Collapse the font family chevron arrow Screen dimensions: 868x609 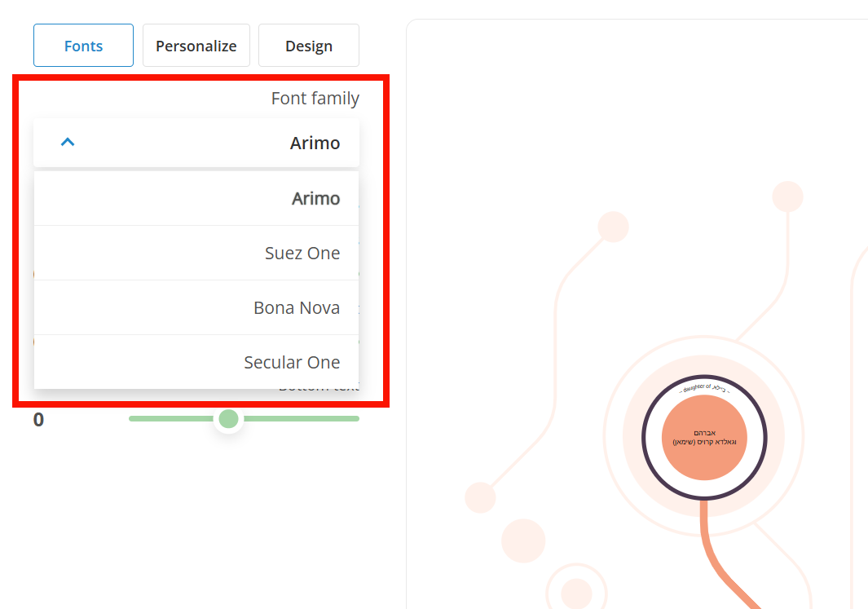68,143
